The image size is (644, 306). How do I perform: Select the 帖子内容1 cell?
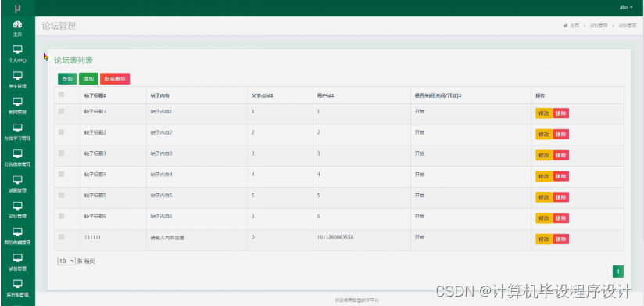(161, 111)
